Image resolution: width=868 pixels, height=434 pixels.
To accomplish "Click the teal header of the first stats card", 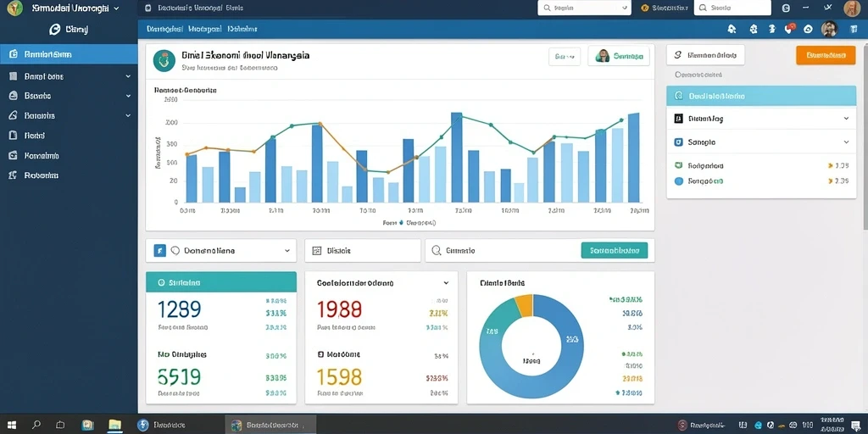I will click(x=221, y=282).
